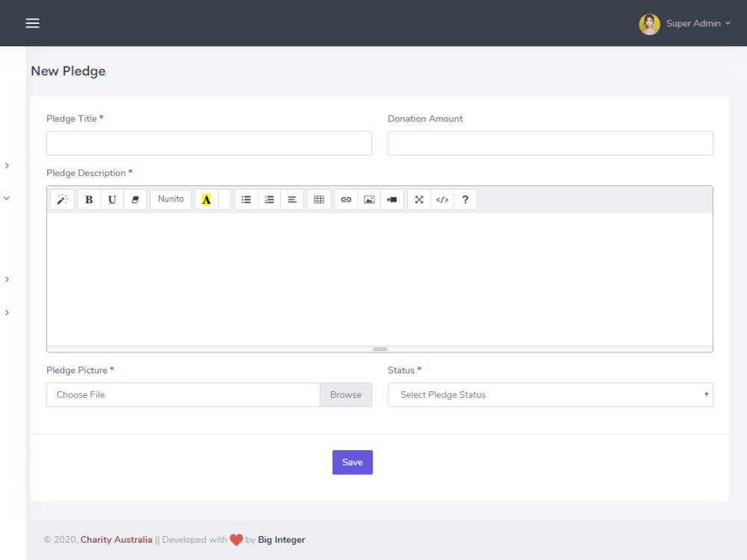Open the hamburger navigation menu
747x560 pixels.
point(32,23)
